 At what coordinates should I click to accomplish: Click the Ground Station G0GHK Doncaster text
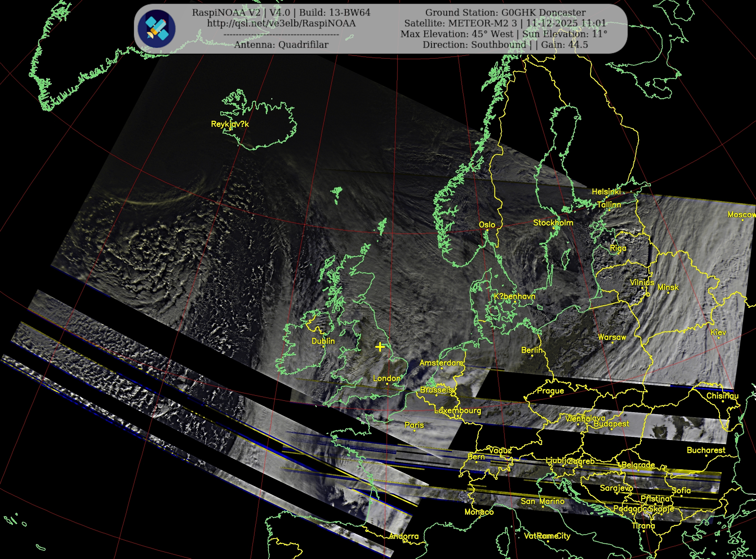[505, 12]
